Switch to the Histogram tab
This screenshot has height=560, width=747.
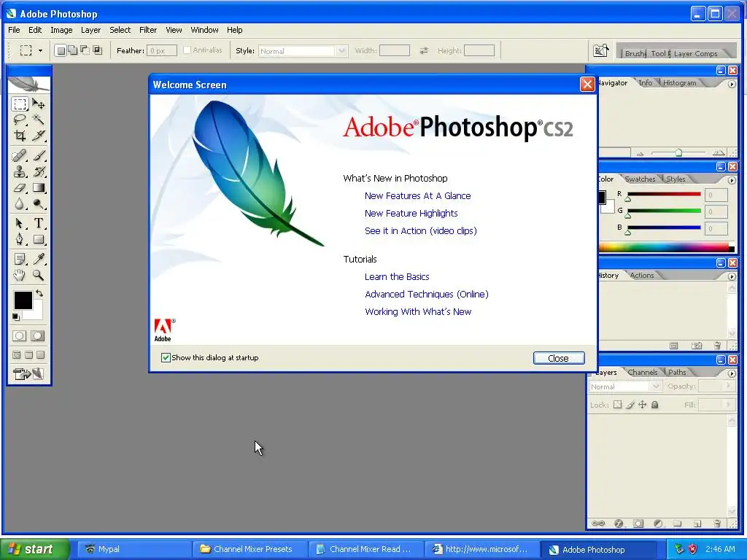[x=679, y=83]
